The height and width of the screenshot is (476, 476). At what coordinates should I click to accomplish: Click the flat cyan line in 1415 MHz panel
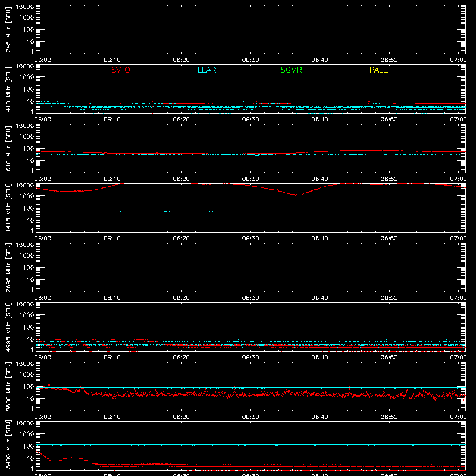[x=250, y=212]
